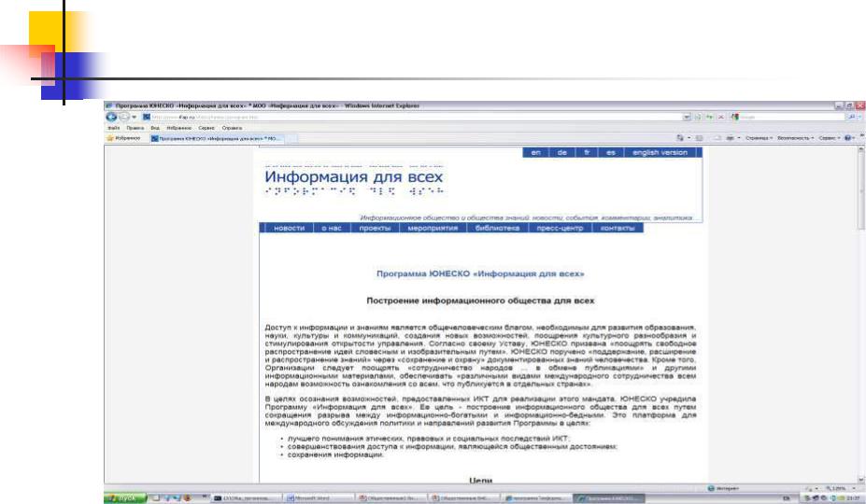Image resolution: width=866 pixels, height=504 pixels.
Task: Open the Windows Пуск start button
Action: pyautogui.click(x=123, y=497)
